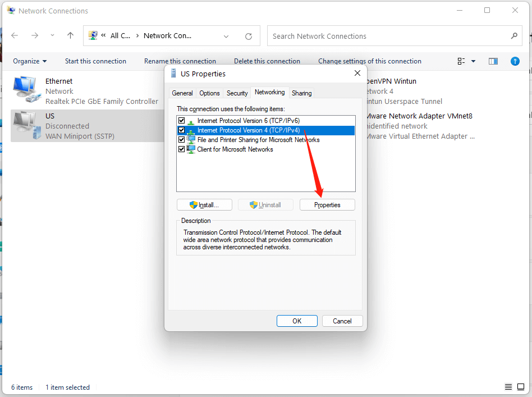Confirm the dialog with OK
The image size is (532, 397).
click(x=297, y=321)
